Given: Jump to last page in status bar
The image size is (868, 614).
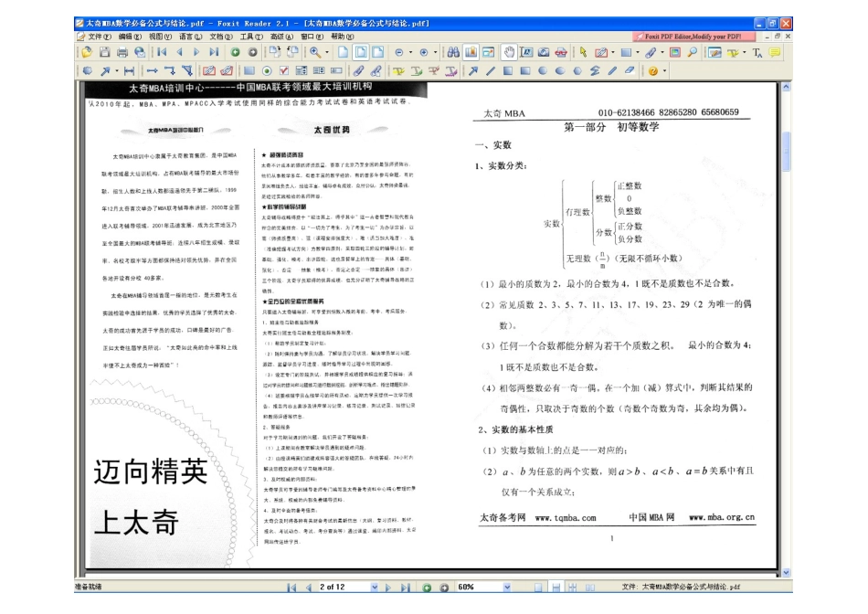Looking at the screenshot, I should click(x=405, y=587).
